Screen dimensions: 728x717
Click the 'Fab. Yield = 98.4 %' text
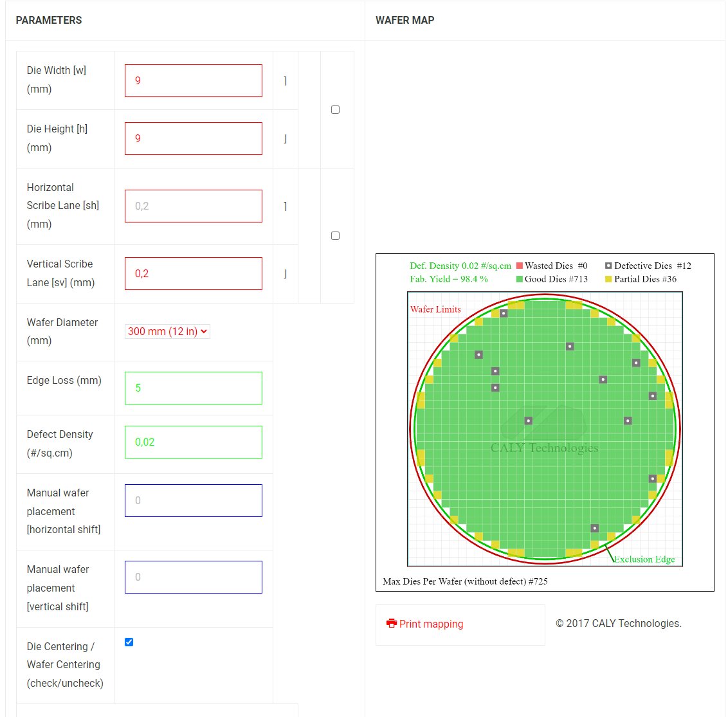(x=448, y=279)
